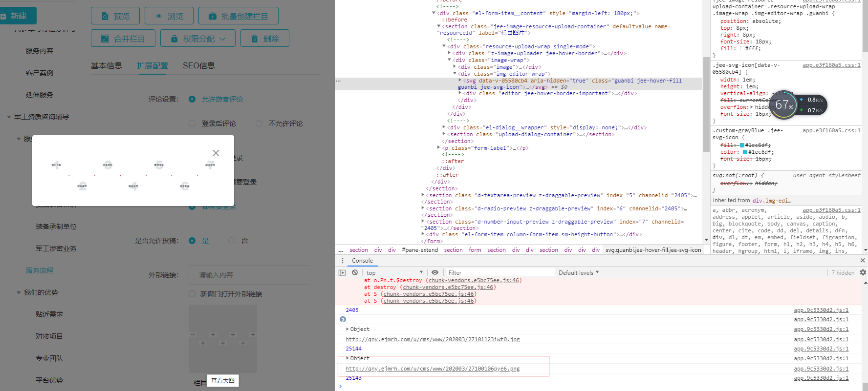Open the console drawer three-dot menu
868x391 pixels.
[x=342, y=261]
